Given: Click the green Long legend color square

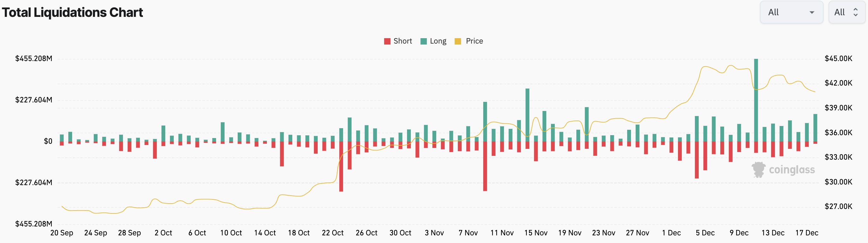Looking at the screenshot, I should (424, 41).
